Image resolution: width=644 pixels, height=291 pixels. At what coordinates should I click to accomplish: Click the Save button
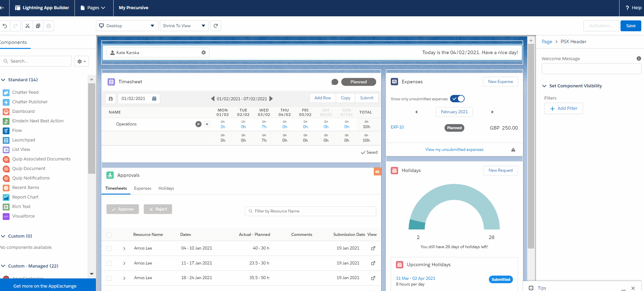[631, 26]
